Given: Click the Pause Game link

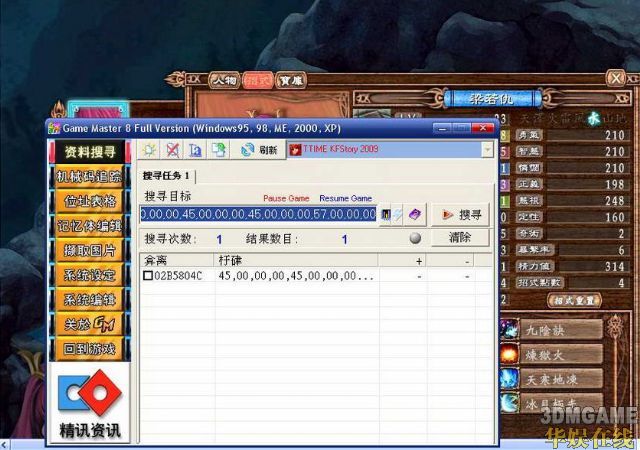Looking at the screenshot, I should coord(286,198).
